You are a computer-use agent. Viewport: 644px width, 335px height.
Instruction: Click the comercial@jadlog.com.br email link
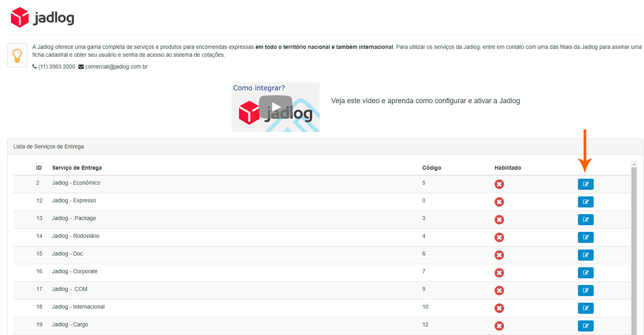click(x=116, y=67)
